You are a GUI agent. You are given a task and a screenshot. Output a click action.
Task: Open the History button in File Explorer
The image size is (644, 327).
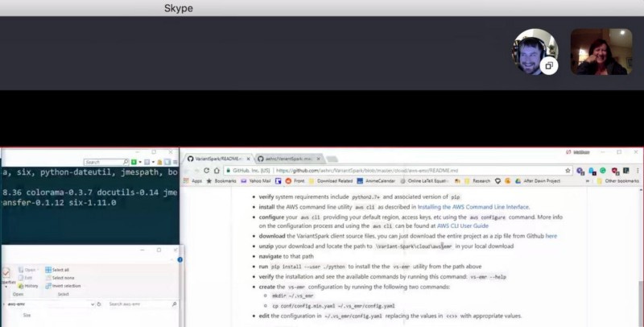pyautogui.click(x=28, y=286)
